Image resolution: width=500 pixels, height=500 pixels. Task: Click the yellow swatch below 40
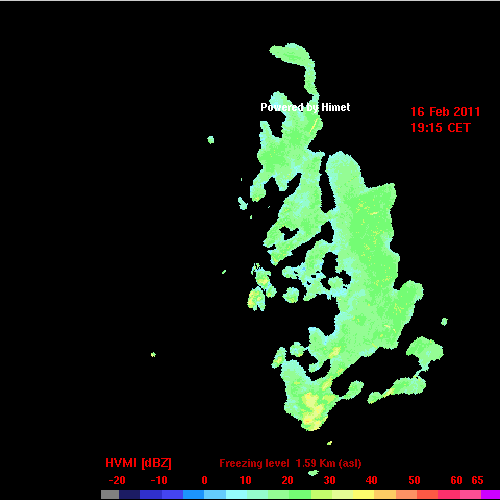pos(364,495)
